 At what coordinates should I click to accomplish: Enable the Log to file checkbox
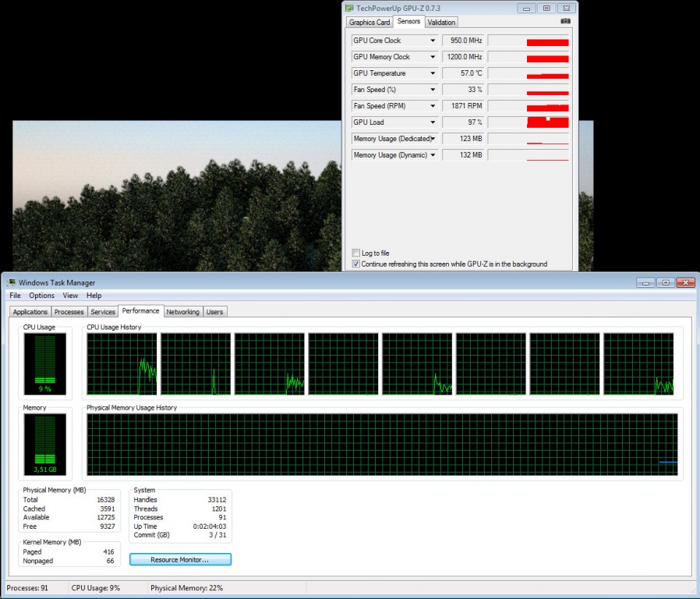[x=355, y=253]
